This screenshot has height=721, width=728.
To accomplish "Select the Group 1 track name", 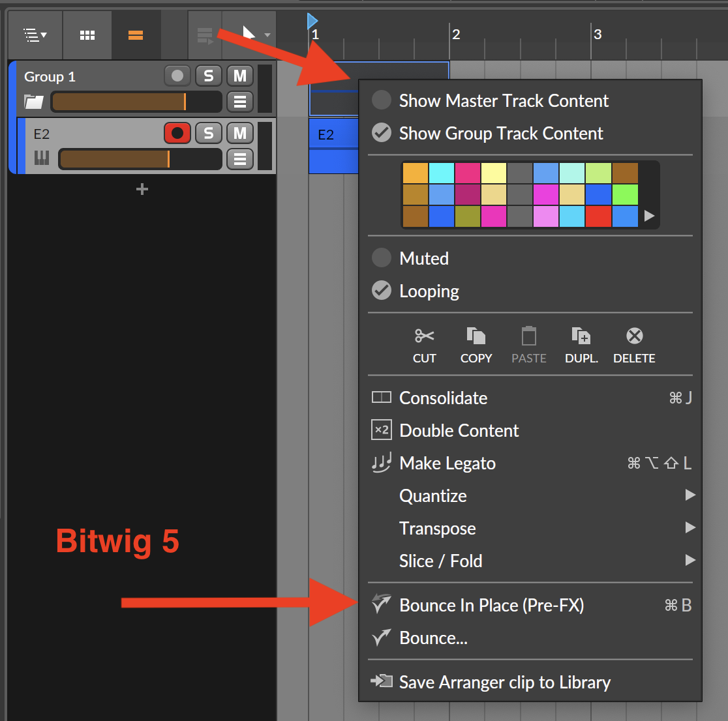I will (x=50, y=76).
